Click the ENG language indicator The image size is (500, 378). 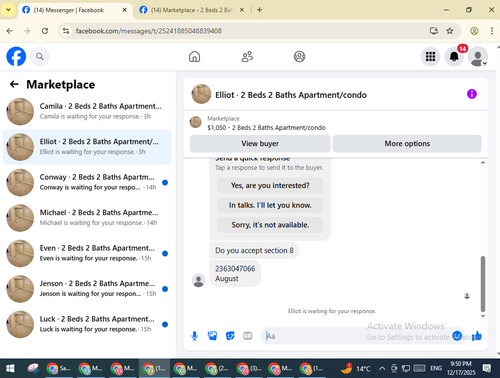(436, 368)
